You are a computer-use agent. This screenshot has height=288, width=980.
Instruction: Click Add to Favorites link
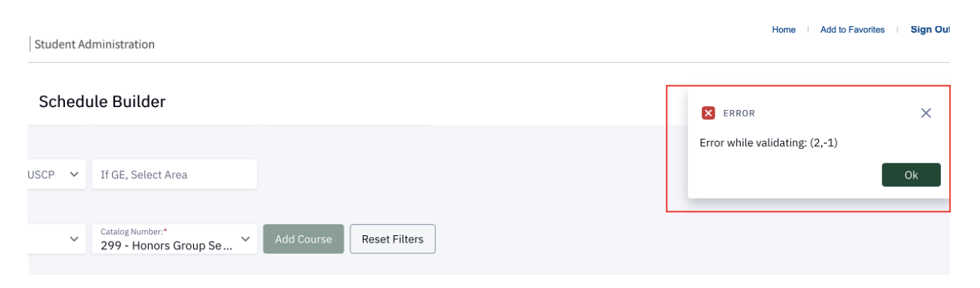pos(852,30)
